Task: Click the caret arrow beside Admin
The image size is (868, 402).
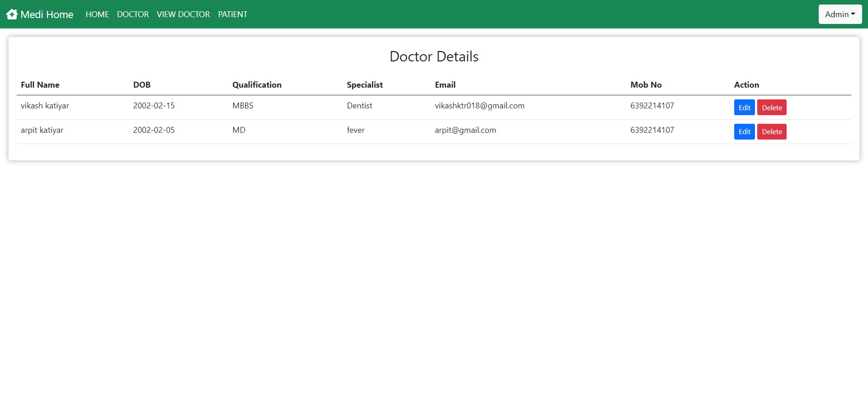Action: tap(853, 14)
